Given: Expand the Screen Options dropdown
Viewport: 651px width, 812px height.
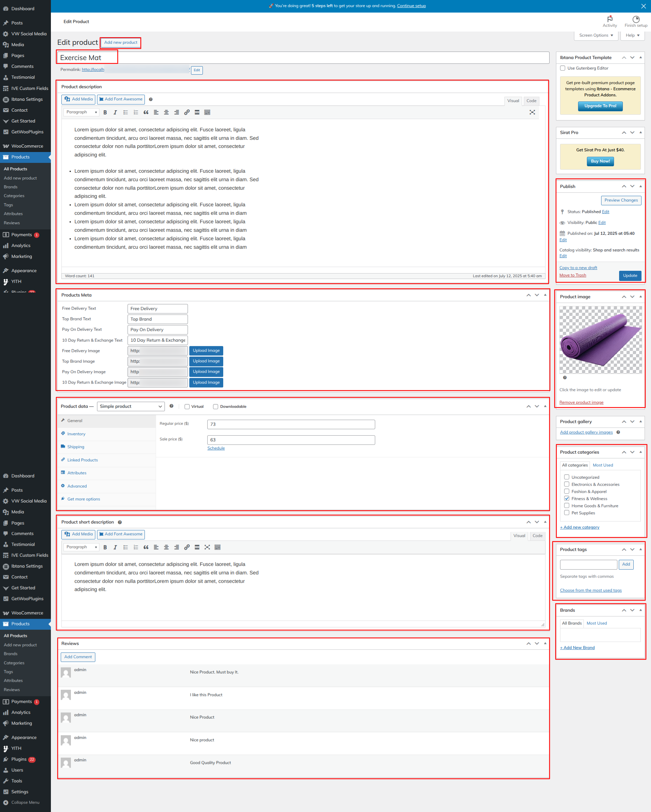Looking at the screenshot, I should pyautogui.click(x=596, y=35).
